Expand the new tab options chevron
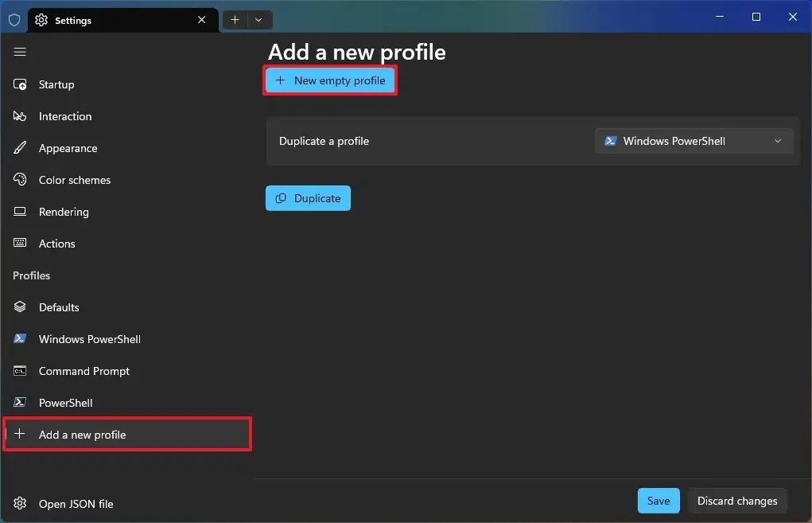Image resolution: width=812 pixels, height=523 pixels. point(258,20)
